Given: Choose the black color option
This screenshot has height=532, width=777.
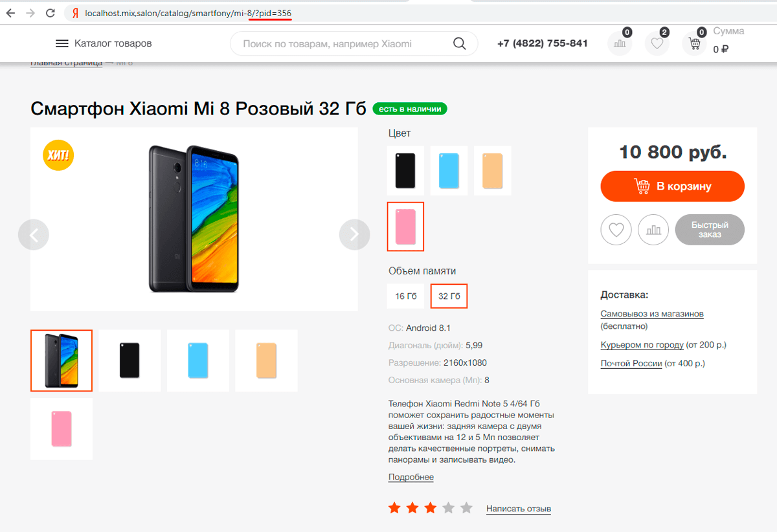Looking at the screenshot, I should pyautogui.click(x=405, y=170).
